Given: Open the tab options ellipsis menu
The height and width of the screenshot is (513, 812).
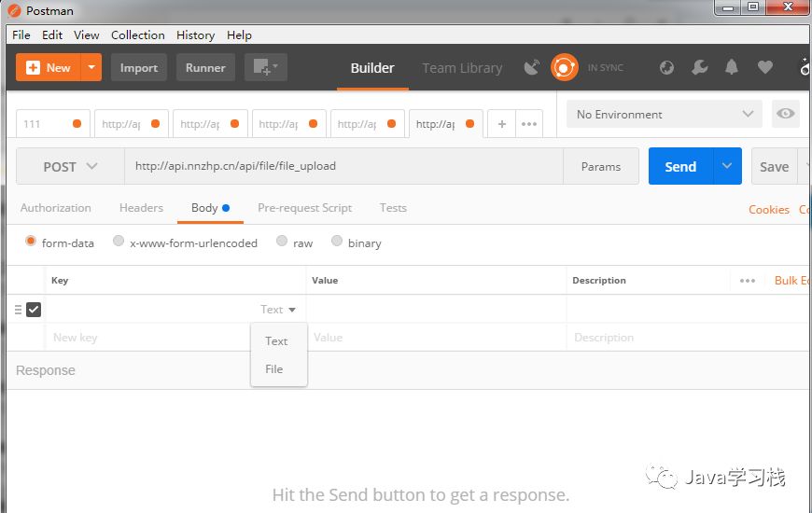Looking at the screenshot, I should 528,124.
